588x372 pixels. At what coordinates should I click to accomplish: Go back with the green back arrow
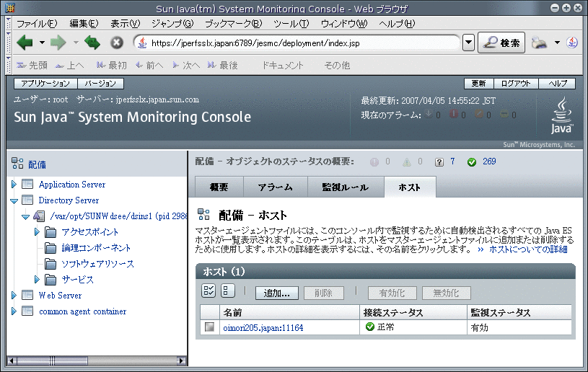pyautogui.click(x=25, y=43)
